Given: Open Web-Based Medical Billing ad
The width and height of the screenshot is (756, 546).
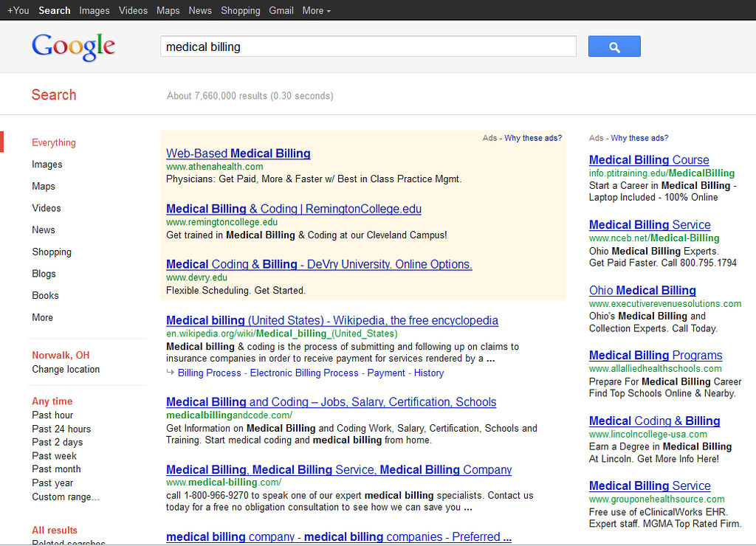Looking at the screenshot, I should [x=238, y=153].
